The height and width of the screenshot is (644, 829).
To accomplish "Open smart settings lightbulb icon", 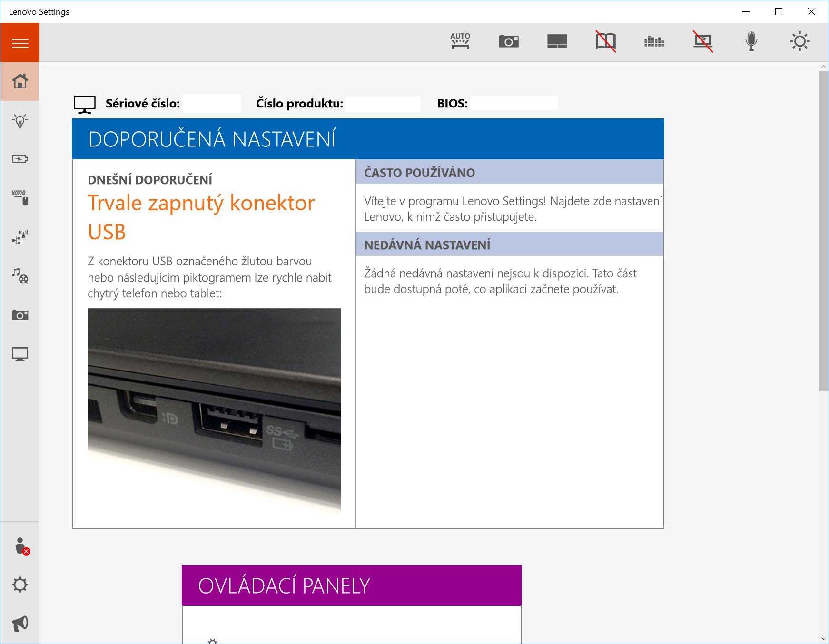I will (x=20, y=120).
